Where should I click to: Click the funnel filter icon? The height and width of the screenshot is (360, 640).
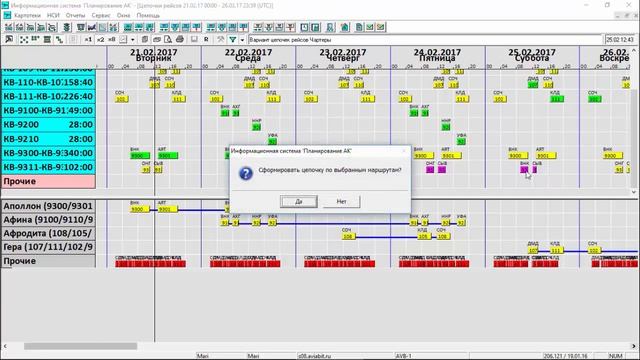tap(233, 40)
